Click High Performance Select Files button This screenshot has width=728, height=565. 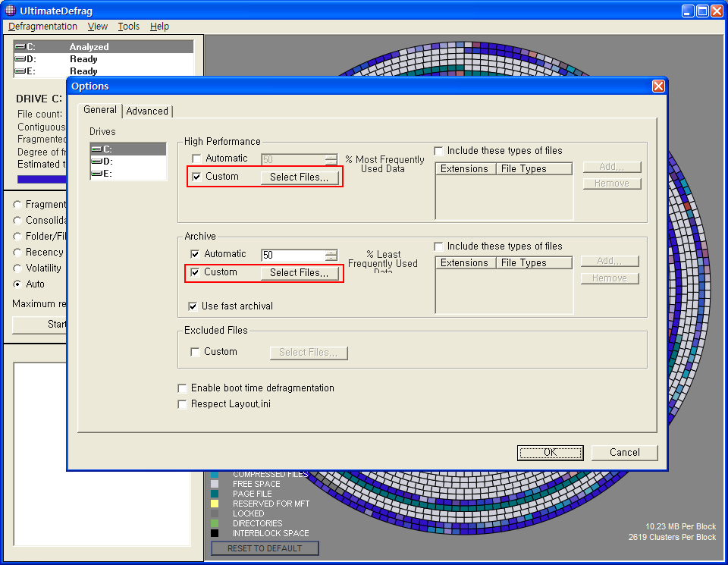click(300, 177)
